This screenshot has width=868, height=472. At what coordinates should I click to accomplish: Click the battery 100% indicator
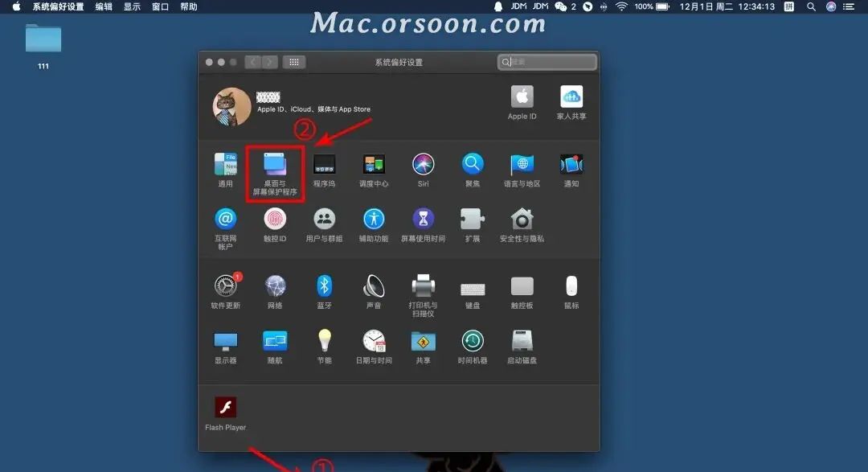click(x=652, y=6)
